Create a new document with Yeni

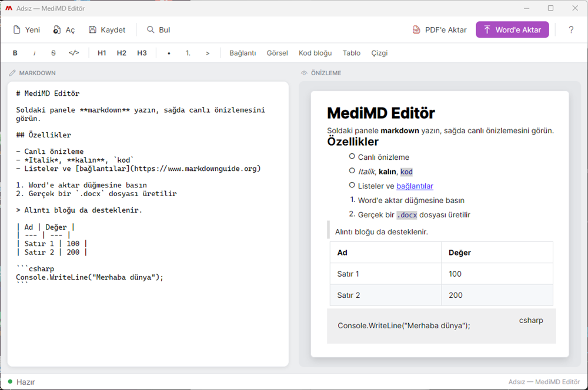point(26,30)
